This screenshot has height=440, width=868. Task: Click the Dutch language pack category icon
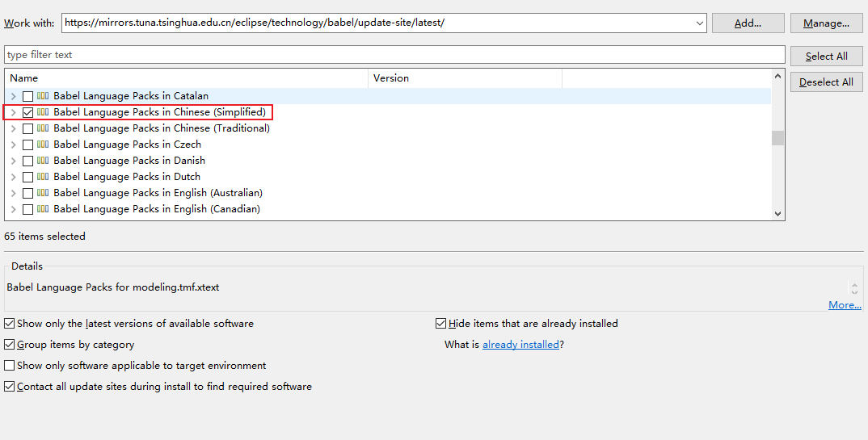coord(43,177)
